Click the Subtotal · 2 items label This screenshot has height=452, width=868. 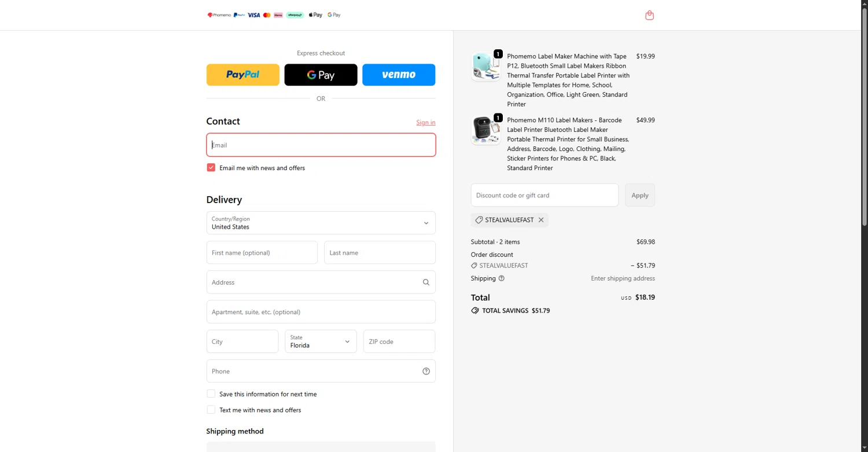coord(495,242)
